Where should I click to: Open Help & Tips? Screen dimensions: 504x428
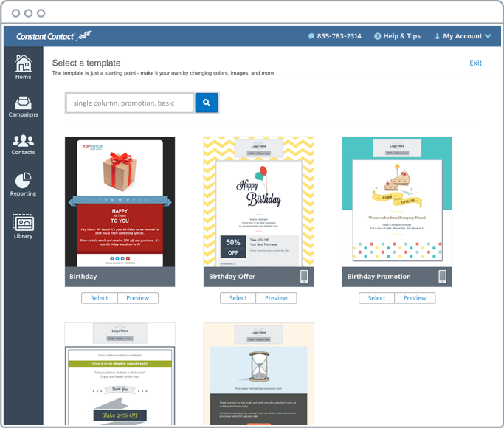click(x=397, y=36)
